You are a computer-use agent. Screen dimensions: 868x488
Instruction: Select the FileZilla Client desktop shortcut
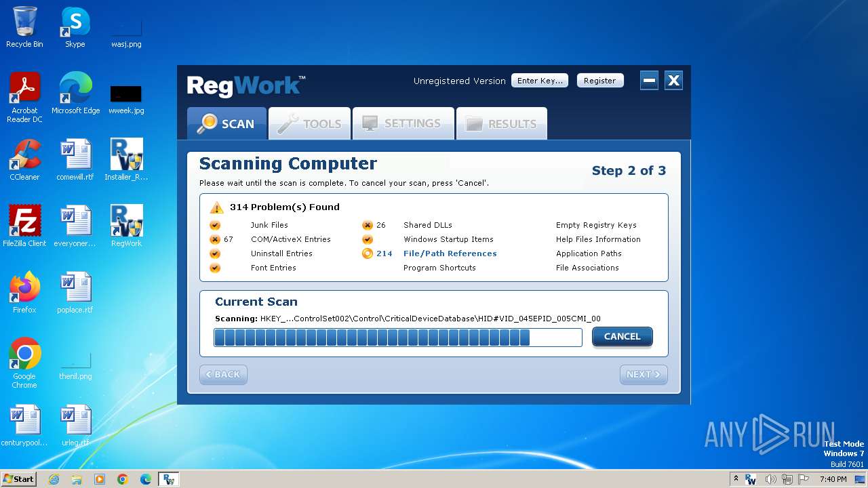[x=24, y=227]
